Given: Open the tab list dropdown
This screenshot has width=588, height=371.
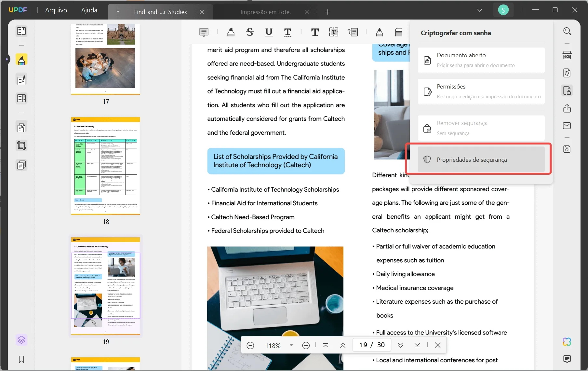Looking at the screenshot, I should pos(480,10).
